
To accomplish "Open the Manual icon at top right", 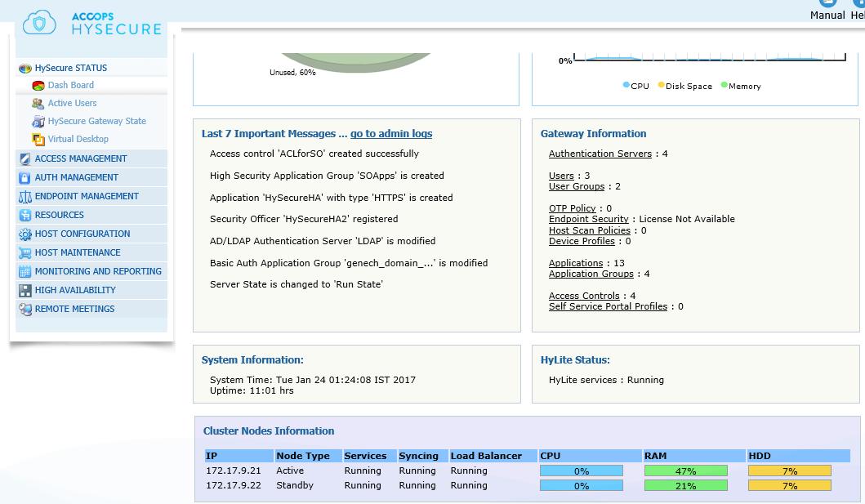I will pos(827,3).
